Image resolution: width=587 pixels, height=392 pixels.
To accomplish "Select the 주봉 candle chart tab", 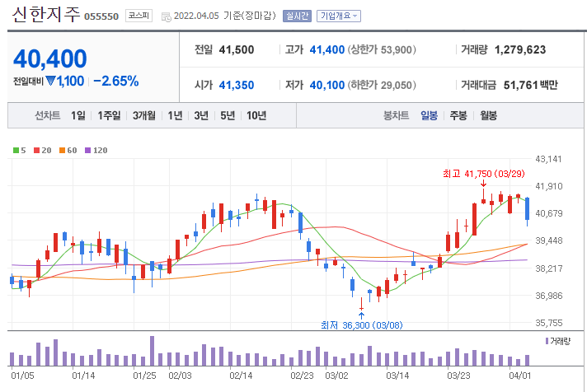I will [x=458, y=115].
